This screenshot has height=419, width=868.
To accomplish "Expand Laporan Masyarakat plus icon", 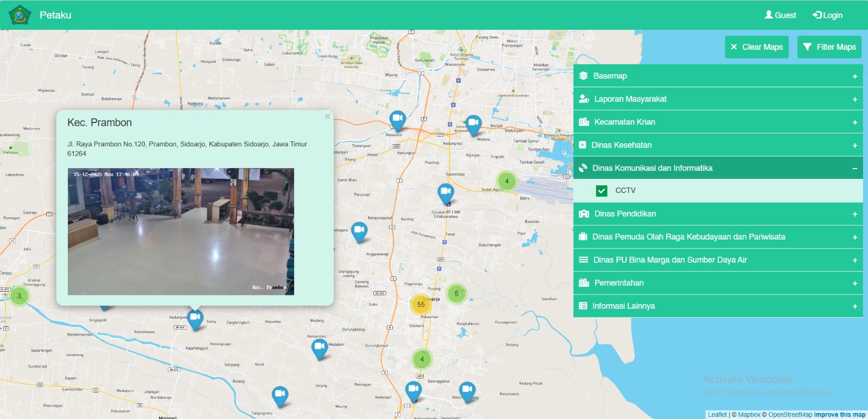I will tap(854, 100).
